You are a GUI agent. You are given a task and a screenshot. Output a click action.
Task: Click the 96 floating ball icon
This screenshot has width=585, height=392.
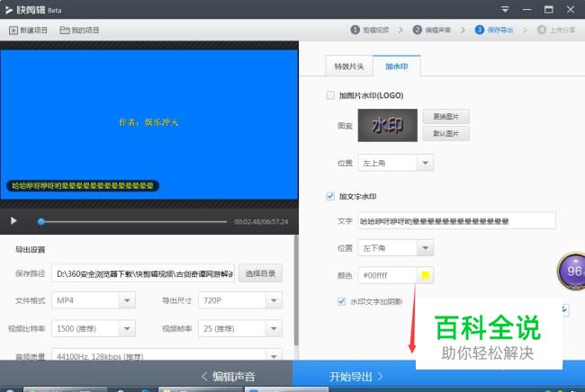click(x=571, y=271)
